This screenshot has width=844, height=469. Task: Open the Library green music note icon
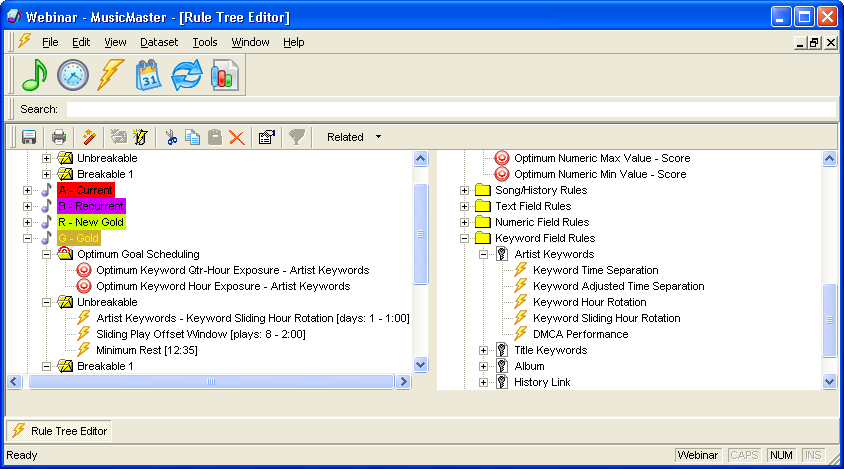[x=35, y=76]
